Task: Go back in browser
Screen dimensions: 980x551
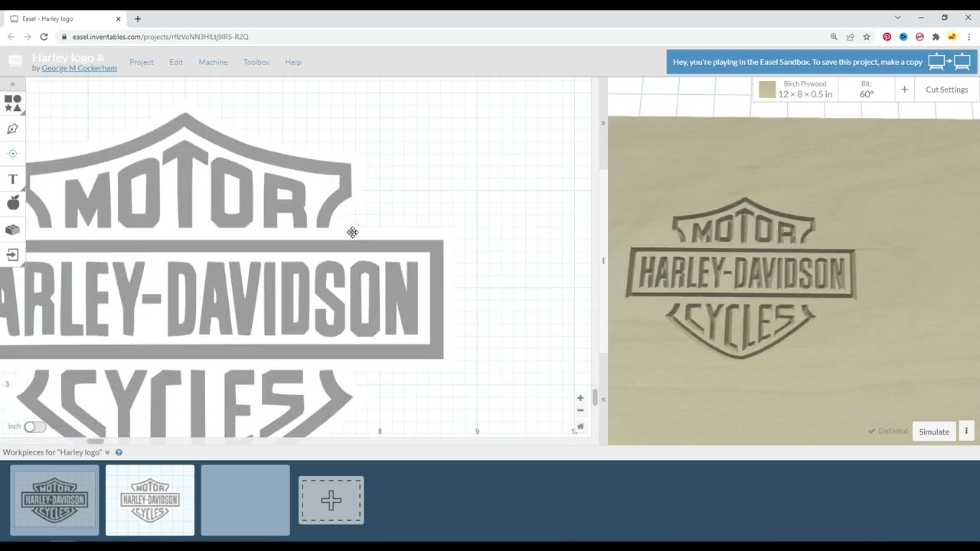Action: coord(11,37)
